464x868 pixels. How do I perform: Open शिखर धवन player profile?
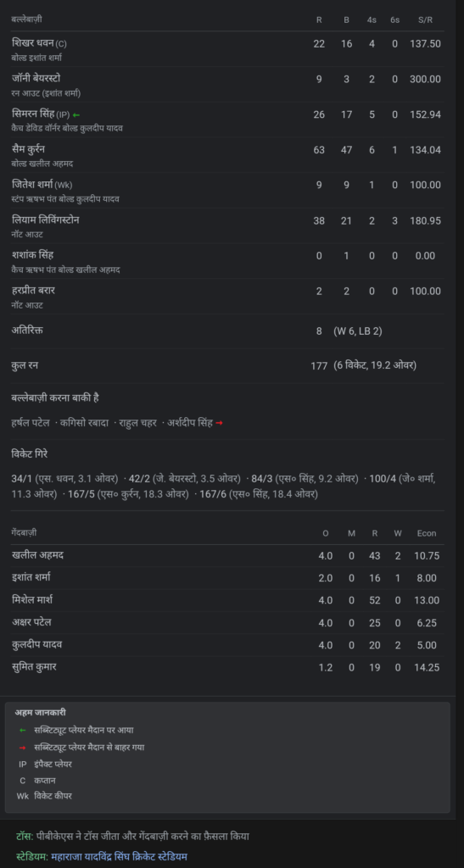pyautogui.click(x=33, y=43)
